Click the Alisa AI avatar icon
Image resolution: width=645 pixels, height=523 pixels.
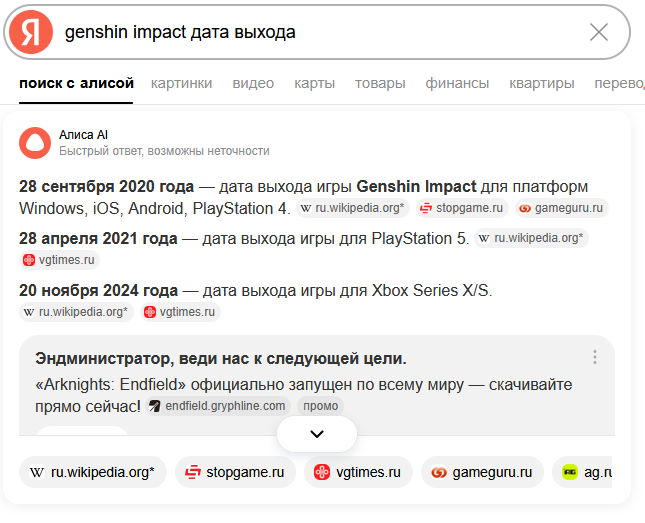35,143
